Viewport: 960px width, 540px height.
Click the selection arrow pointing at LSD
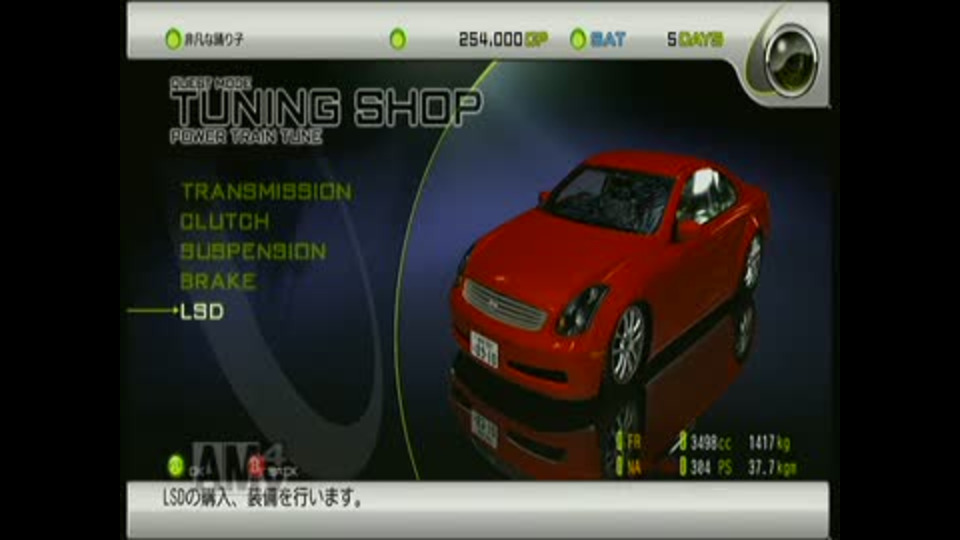(x=153, y=311)
